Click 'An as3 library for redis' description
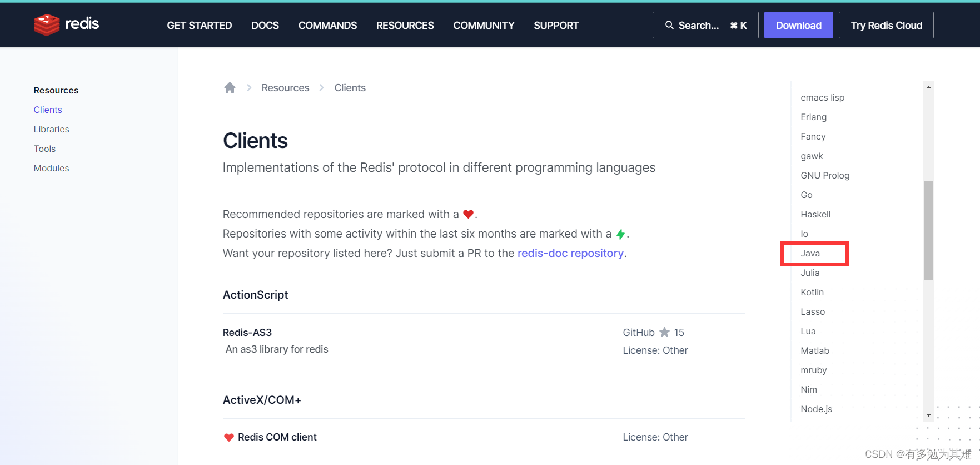Viewport: 980px width, 465px height. pyautogui.click(x=277, y=349)
